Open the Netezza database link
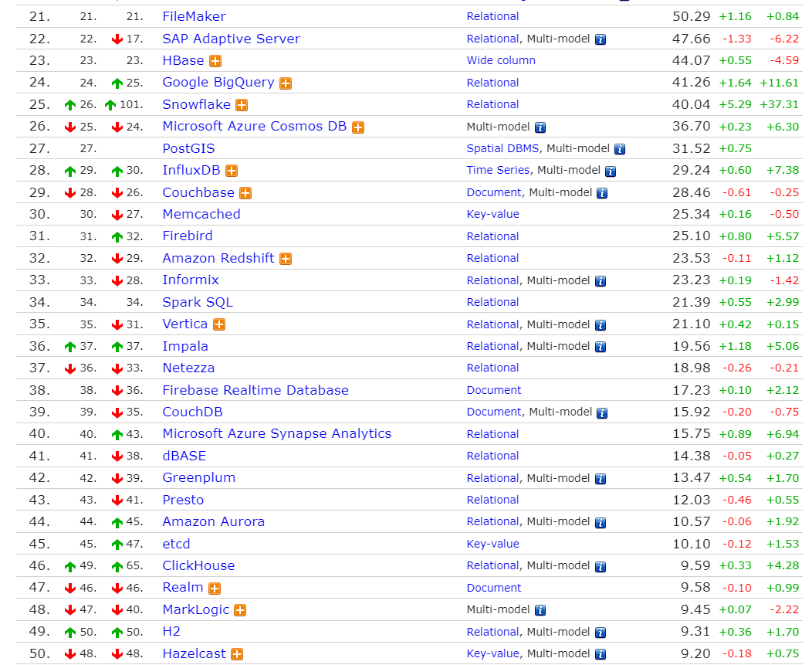The height and width of the screenshot is (665, 812). click(x=188, y=368)
